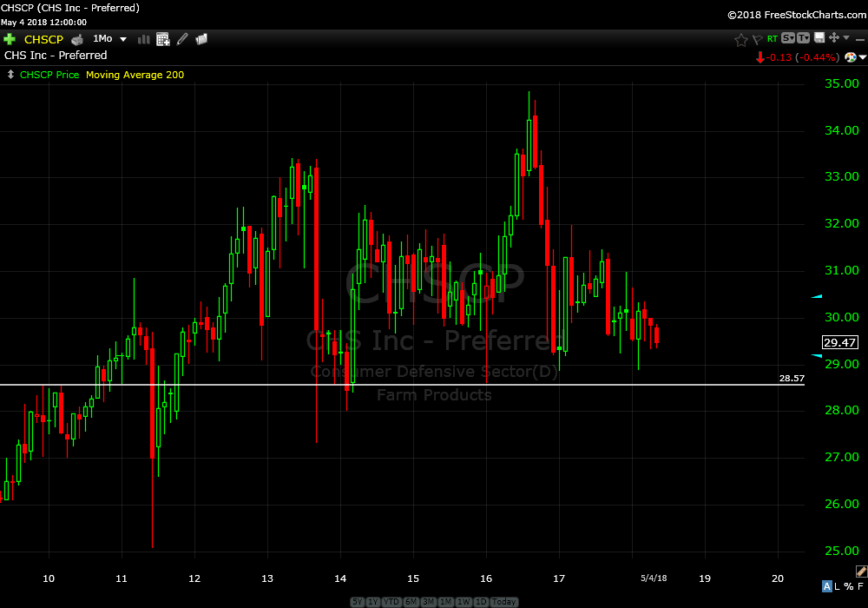
Task: Save the chart with the floppy disk icon
Action: tap(819, 37)
